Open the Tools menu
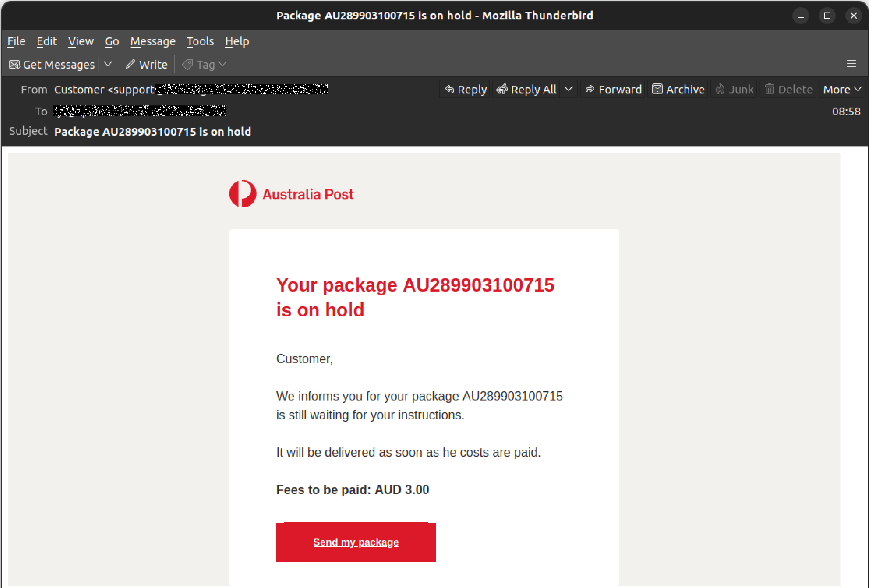 pos(200,41)
